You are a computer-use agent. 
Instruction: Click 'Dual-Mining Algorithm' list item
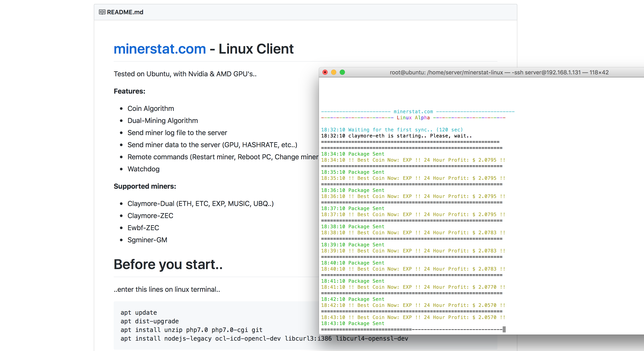click(x=163, y=121)
